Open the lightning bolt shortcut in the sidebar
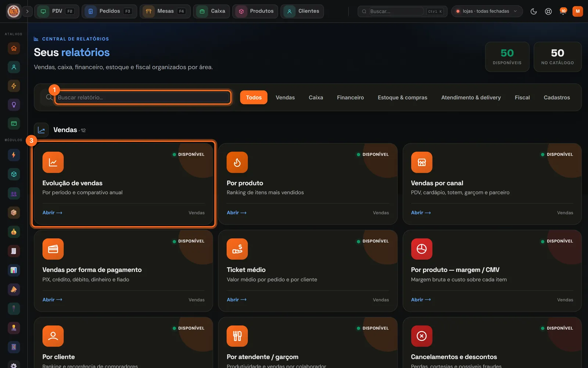588x368 pixels. [14, 86]
